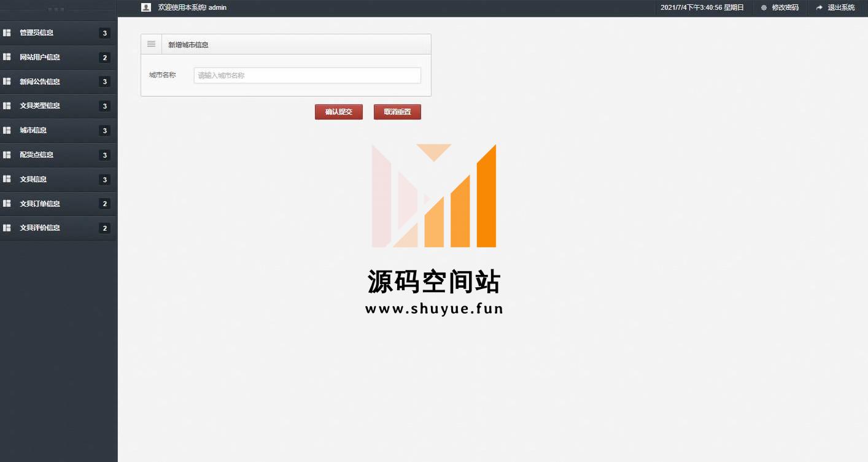Click the 城市名称 field label
The width and height of the screenshot is (868, 462).
[x=163, y=75]
